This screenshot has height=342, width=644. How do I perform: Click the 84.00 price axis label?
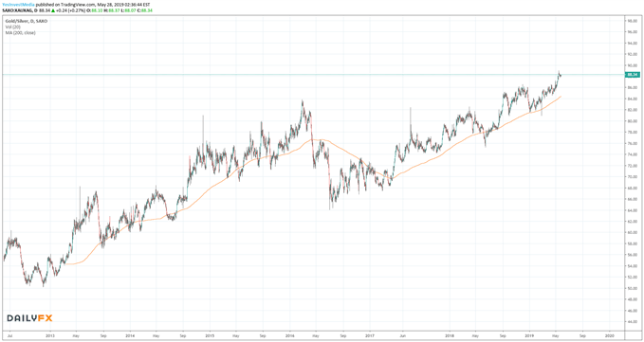pyautogui.click(x=632, y=99)
